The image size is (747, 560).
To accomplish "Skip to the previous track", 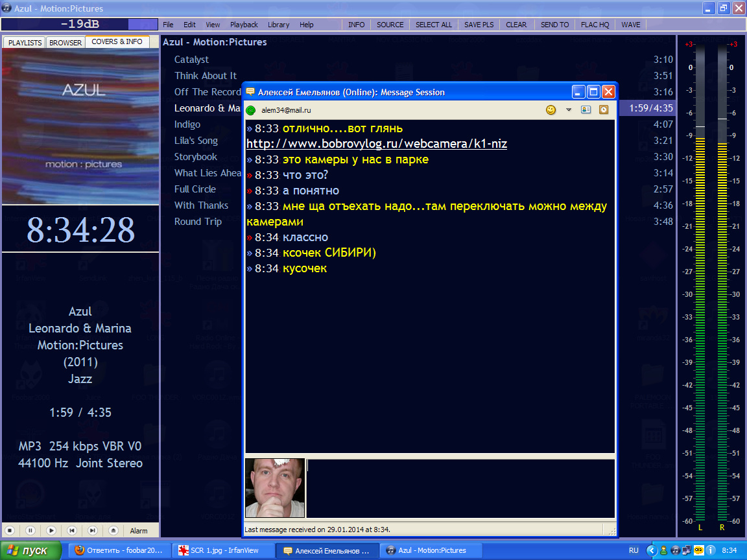I will pos(72,530).
